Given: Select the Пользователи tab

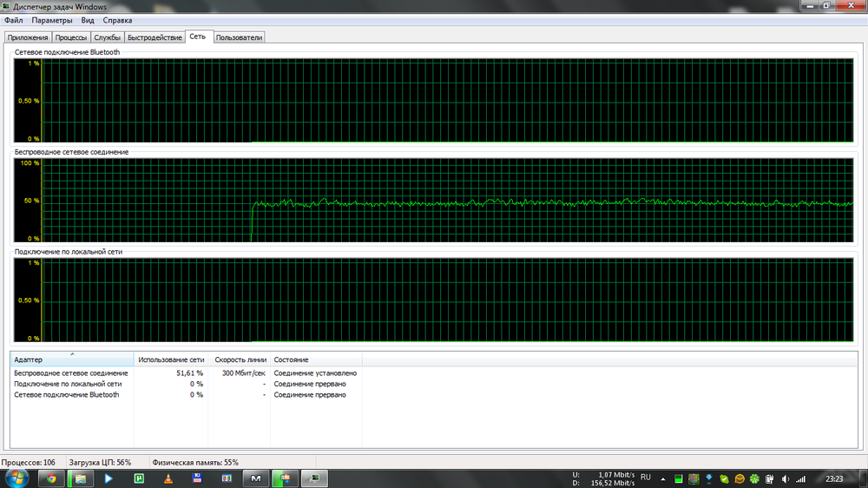Looking at the screenshot, I should (239, 37).
